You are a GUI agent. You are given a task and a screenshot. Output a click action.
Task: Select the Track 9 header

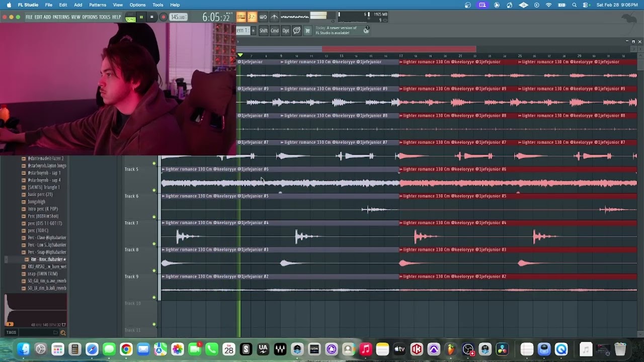[141, 287]
